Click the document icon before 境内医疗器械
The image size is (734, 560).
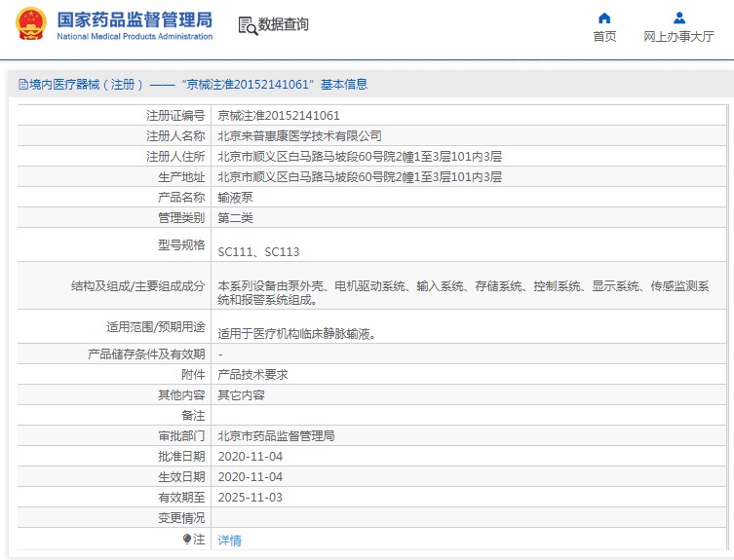tap(23, 84)
